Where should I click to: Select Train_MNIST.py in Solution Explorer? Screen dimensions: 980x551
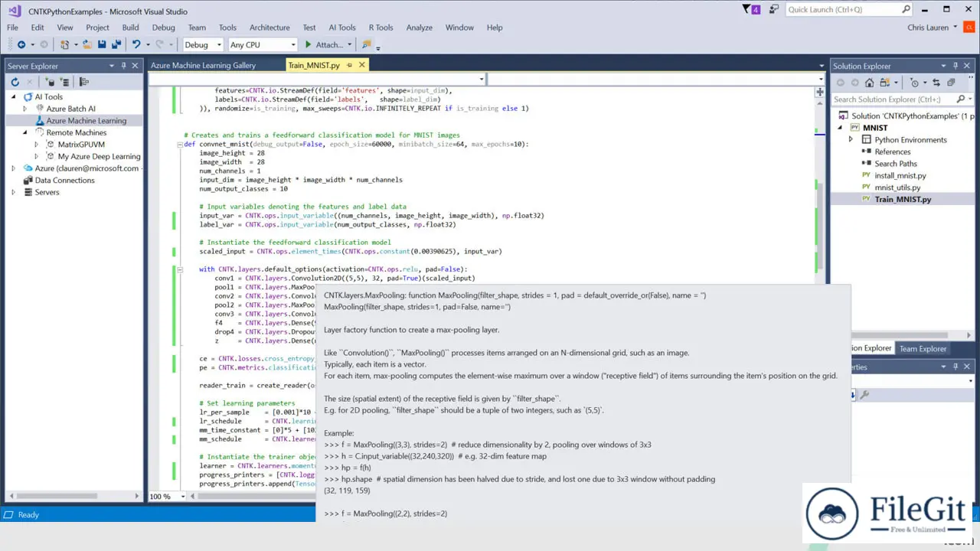(x=903, y=199)
